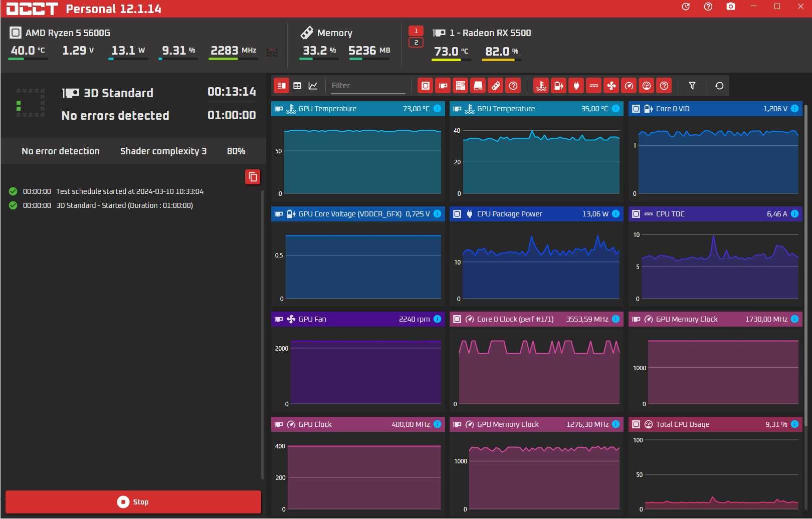
Task: Open info for Core 0 Clock
Action: 616,319
